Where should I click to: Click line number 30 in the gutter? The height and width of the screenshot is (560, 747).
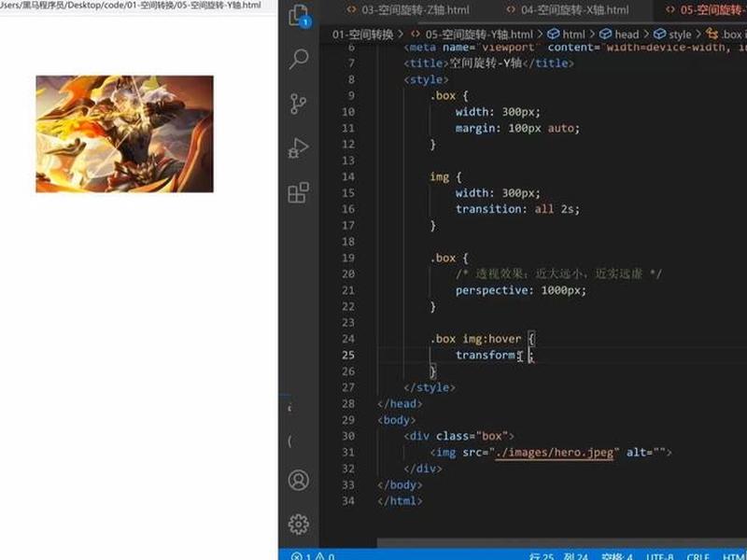click(x=348, y=436)
